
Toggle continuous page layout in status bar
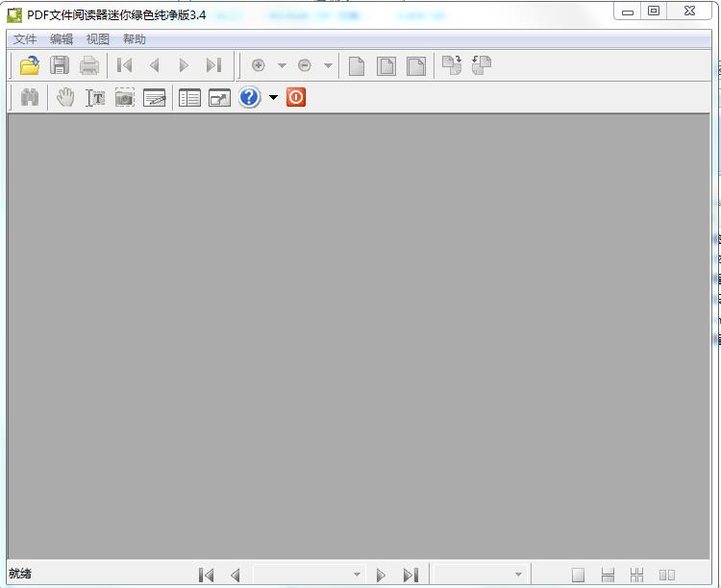coord(608,575)
